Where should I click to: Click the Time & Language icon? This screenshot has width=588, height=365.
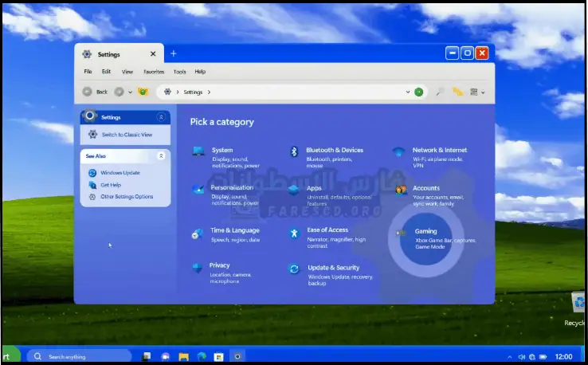pos(198,234)
